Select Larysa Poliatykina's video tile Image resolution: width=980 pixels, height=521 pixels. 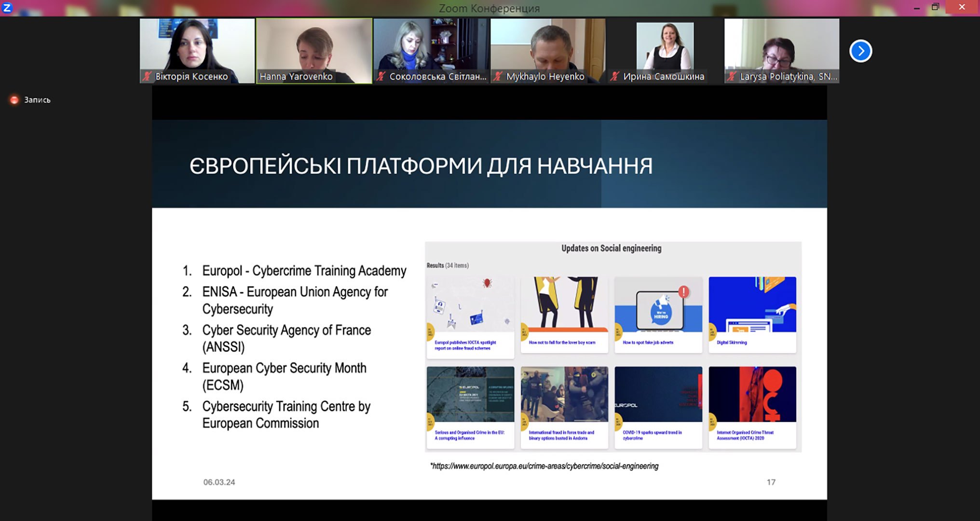coord(782,51)
